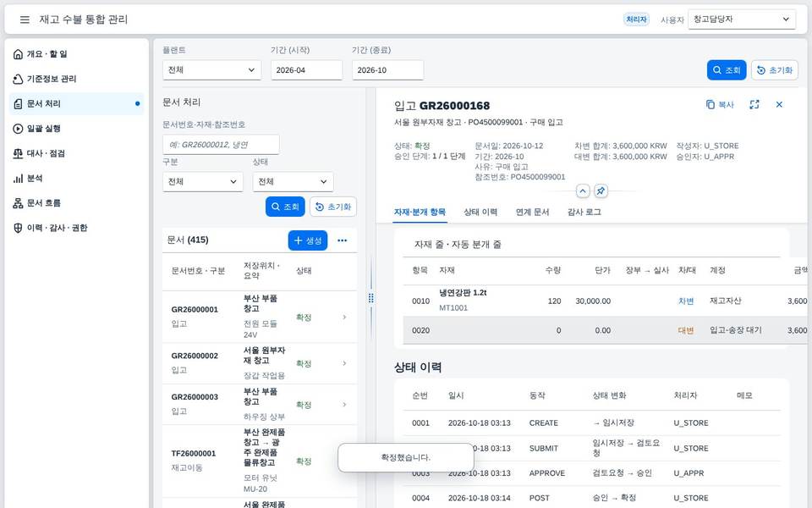Click the 대변 credit indicator
Viewport: 812px width, 508px height.
686,330
